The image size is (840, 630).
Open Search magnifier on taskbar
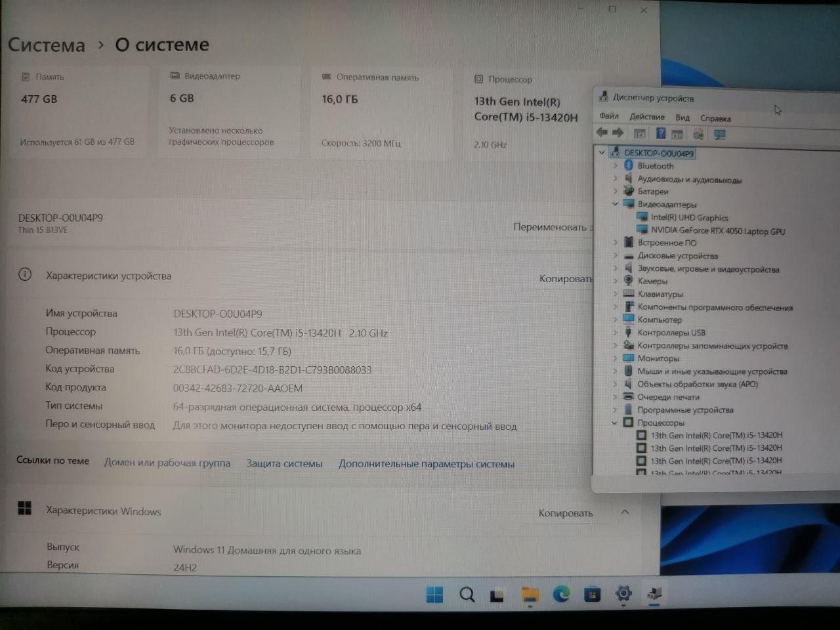pyautogui.click(x=467, y=595)
